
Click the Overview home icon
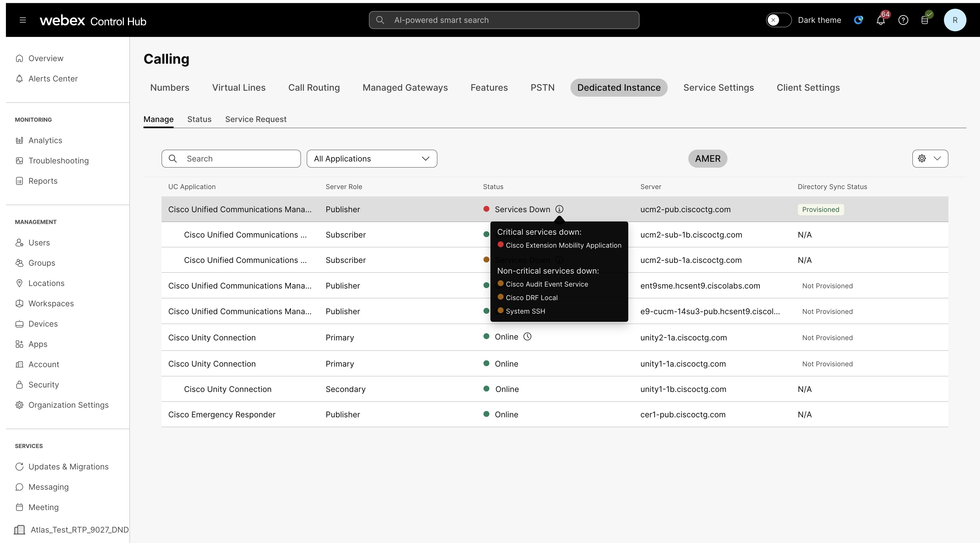19,58
